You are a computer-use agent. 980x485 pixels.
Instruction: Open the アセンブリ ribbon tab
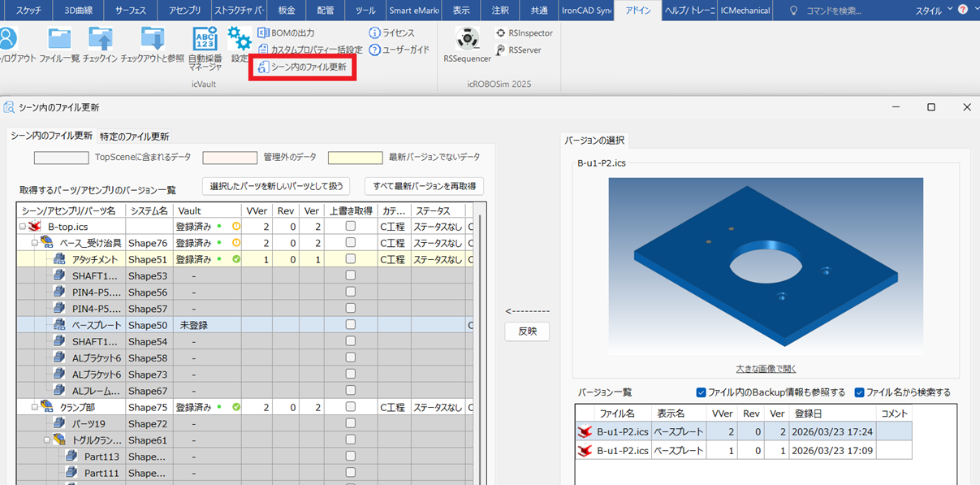click(x=185, y=11)
